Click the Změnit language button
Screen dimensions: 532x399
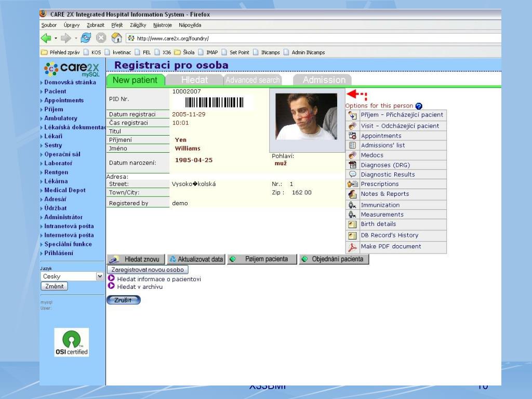(x=54, y=286)
